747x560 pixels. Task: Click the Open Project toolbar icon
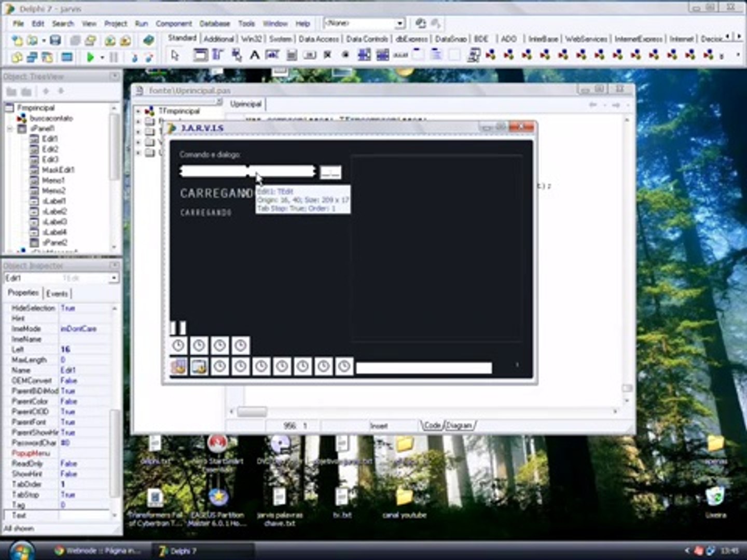point(91,40)
